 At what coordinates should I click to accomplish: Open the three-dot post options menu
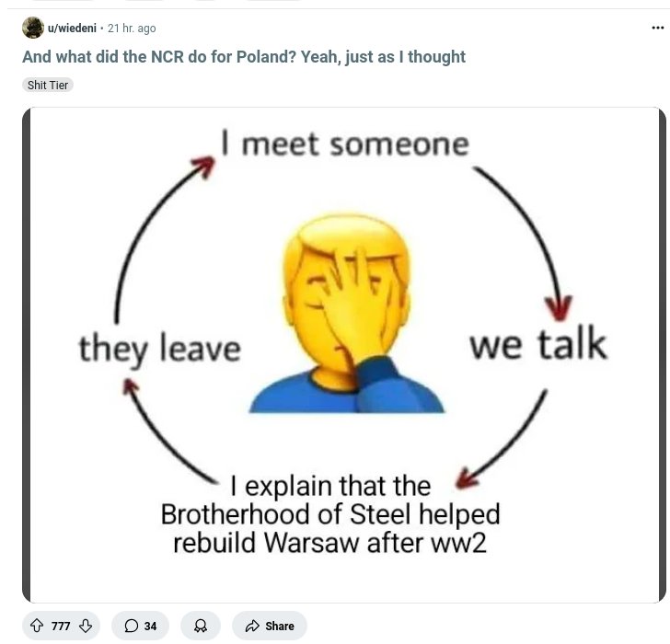[x=657, y=28]
